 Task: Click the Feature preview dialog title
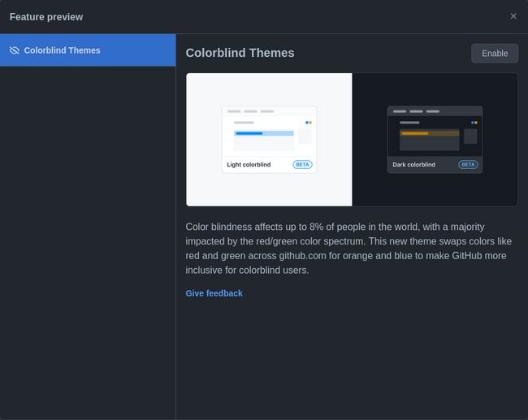[46, 17]
